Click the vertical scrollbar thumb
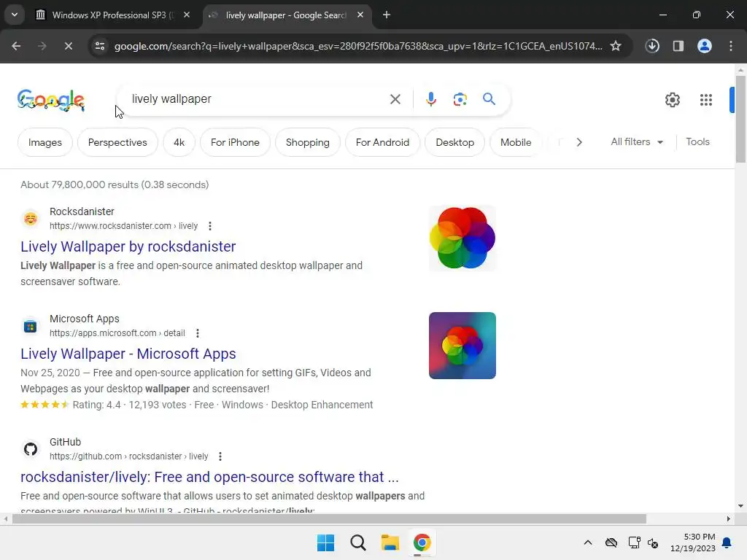The image size is (747, 560). click(x=740, y=118)
